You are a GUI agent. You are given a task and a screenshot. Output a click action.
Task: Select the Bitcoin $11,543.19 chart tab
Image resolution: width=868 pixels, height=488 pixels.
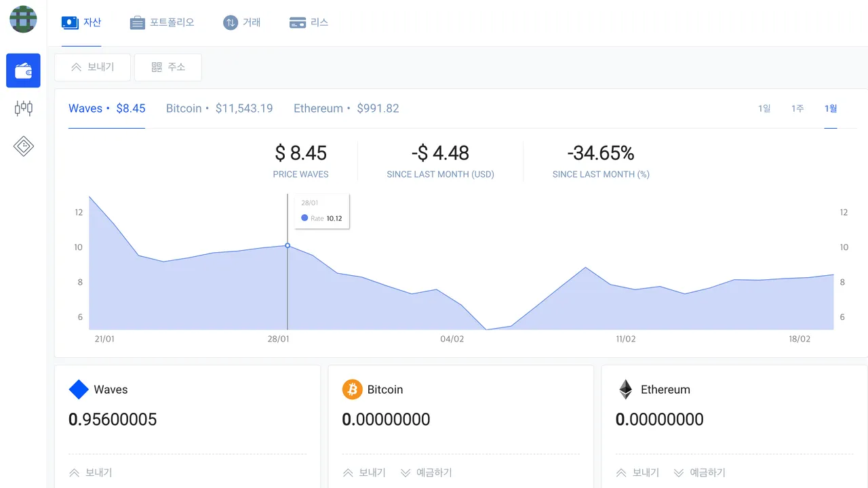(x=220, y=108)
